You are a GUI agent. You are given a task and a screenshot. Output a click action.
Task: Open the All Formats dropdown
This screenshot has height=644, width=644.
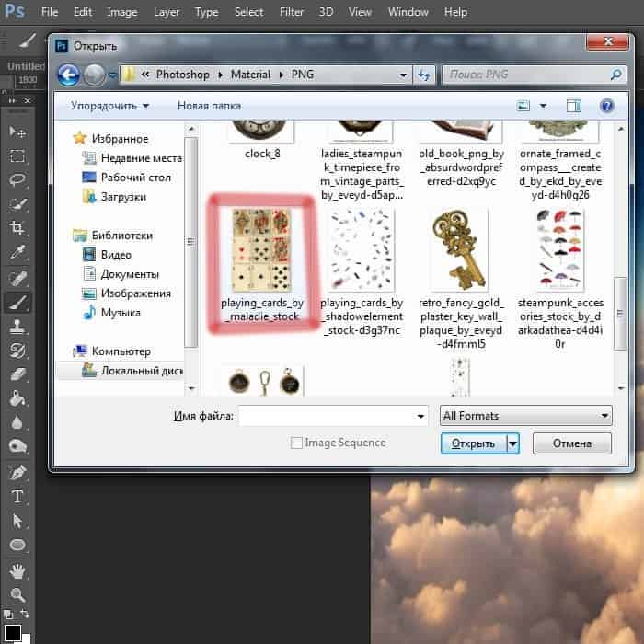[x=525, y=416]
